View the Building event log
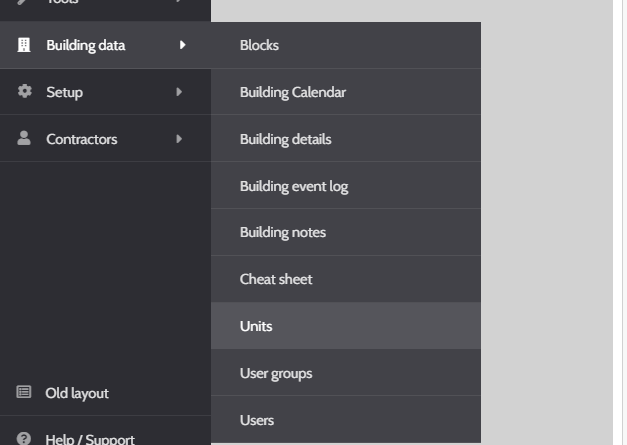The height and width of the screenshot is (445, 627). tap(293, 186)
